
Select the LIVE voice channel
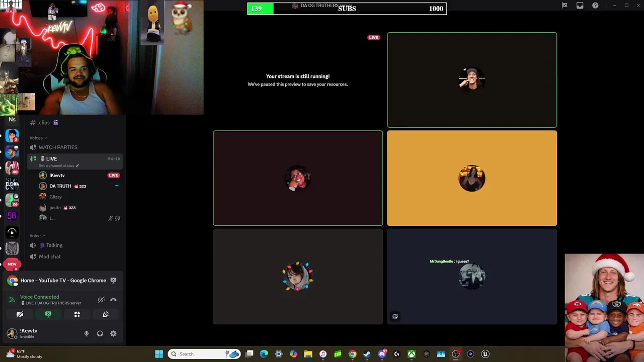pyautogui.click(x=75, y=161)
